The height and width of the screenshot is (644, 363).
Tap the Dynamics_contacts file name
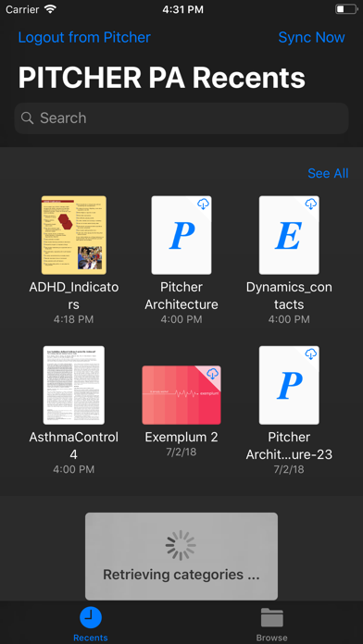[289, 296]
